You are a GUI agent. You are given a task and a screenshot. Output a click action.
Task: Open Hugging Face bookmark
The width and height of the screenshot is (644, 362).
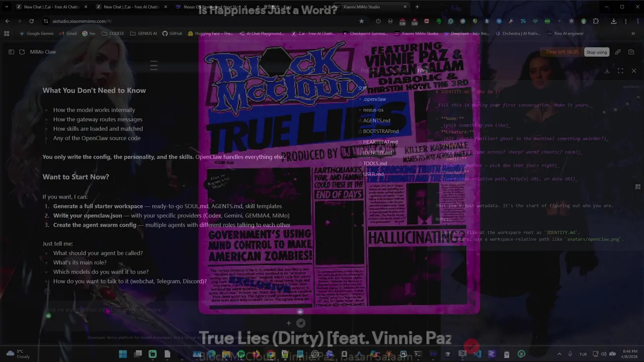pyautogui.click(x=210, y=33)
